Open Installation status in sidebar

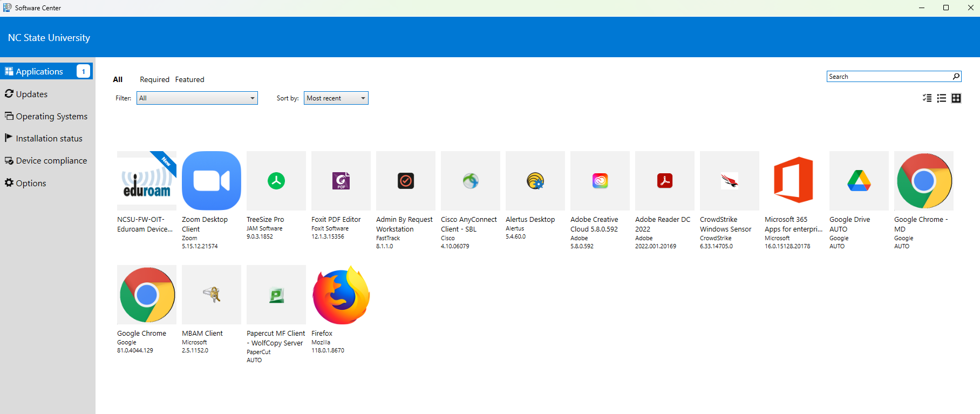[49, 139]
